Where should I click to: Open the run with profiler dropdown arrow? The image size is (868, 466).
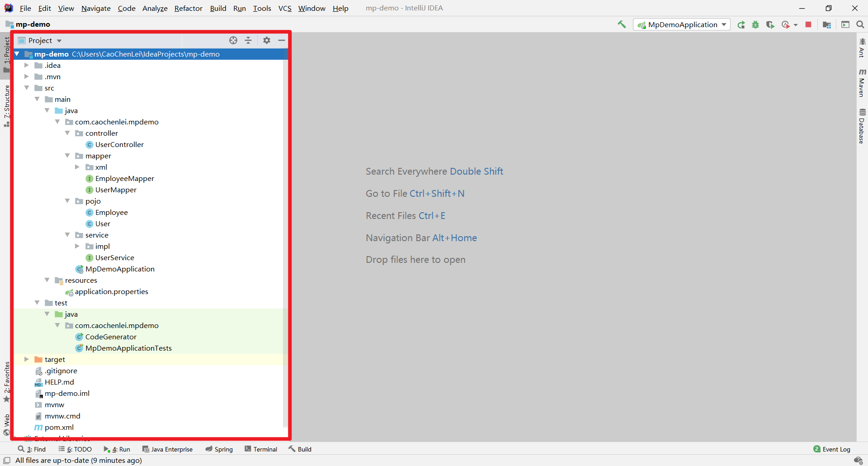pos(796,25)
